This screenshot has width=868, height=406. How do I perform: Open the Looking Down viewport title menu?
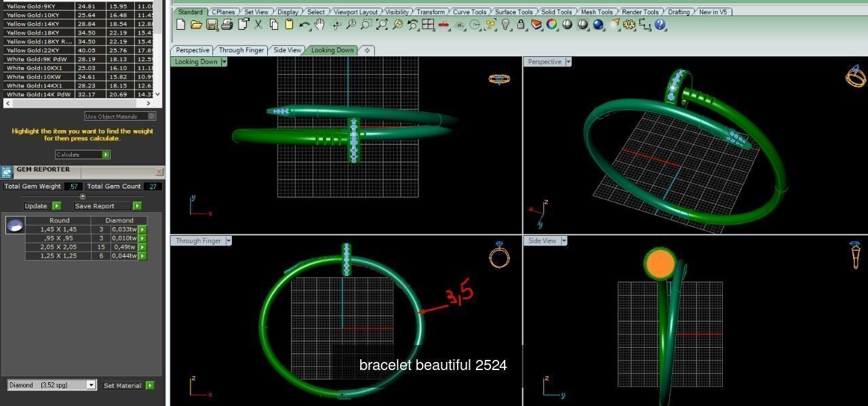pos(224,62)
